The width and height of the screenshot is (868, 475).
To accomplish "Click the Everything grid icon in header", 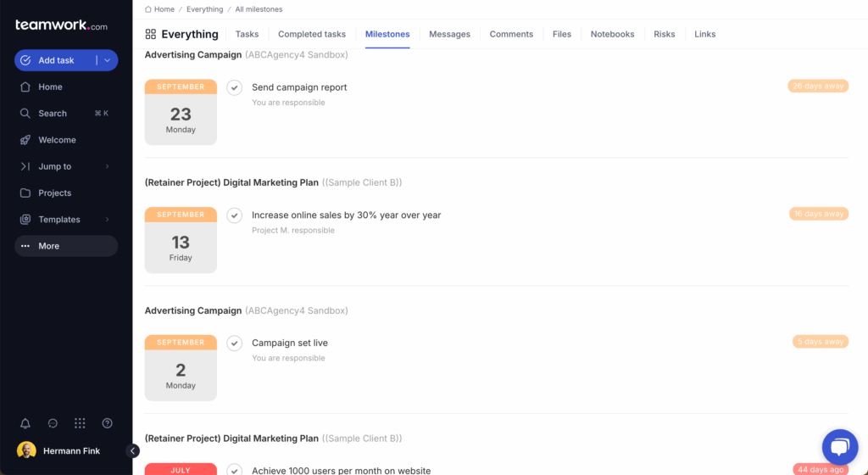I will tap(151, 34).
